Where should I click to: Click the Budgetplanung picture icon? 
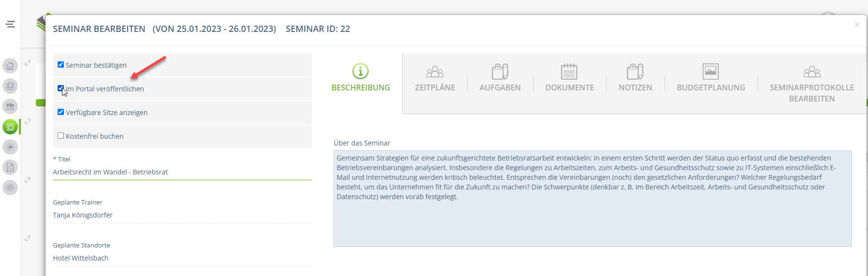pyautogui.click(x=710, y=72)
